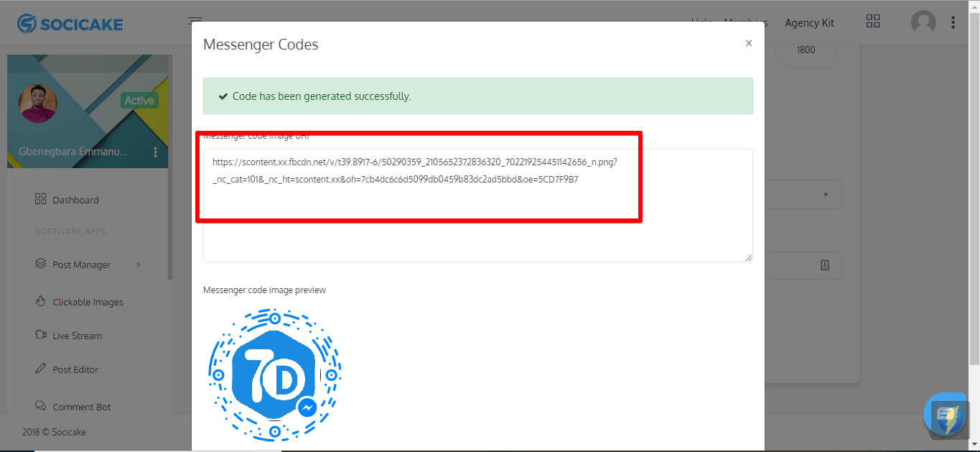Click the Messenger code image URI textarea

coord(477,206)
